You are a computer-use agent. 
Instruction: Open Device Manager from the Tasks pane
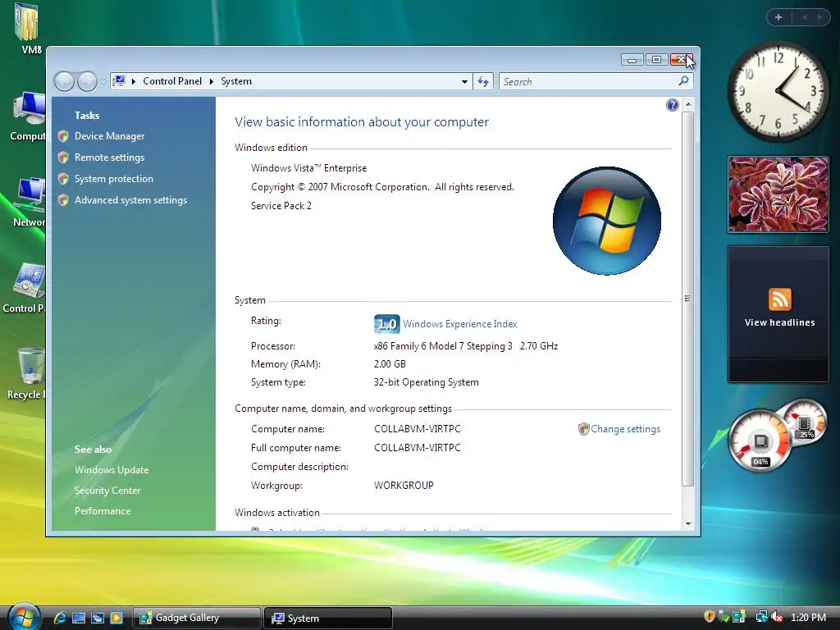pyautogui.click(x=109, y=136)
